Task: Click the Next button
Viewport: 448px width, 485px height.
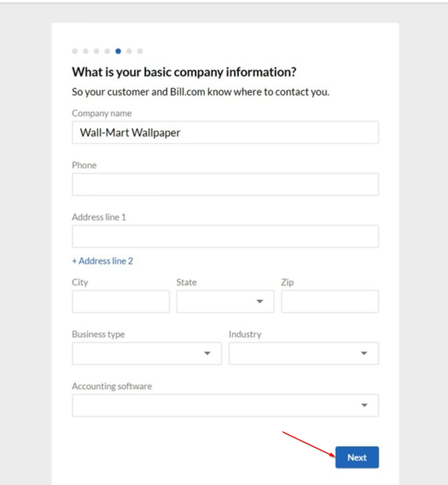Action: click(x=357, y=458)
